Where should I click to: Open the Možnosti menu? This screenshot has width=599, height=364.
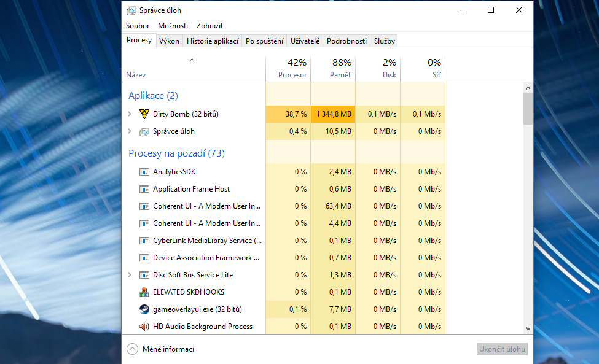coord(173,26)
